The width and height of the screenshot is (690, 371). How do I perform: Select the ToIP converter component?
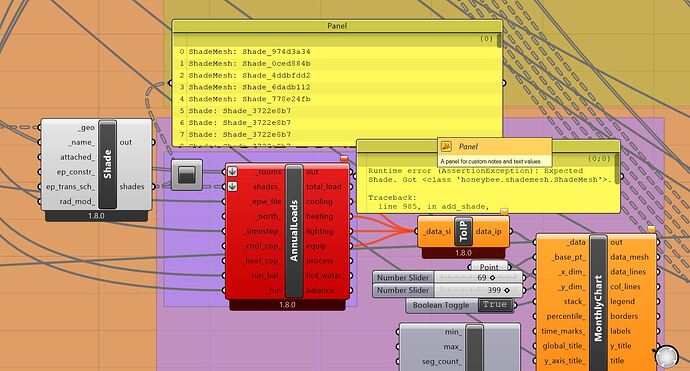(x=463, y=231)
